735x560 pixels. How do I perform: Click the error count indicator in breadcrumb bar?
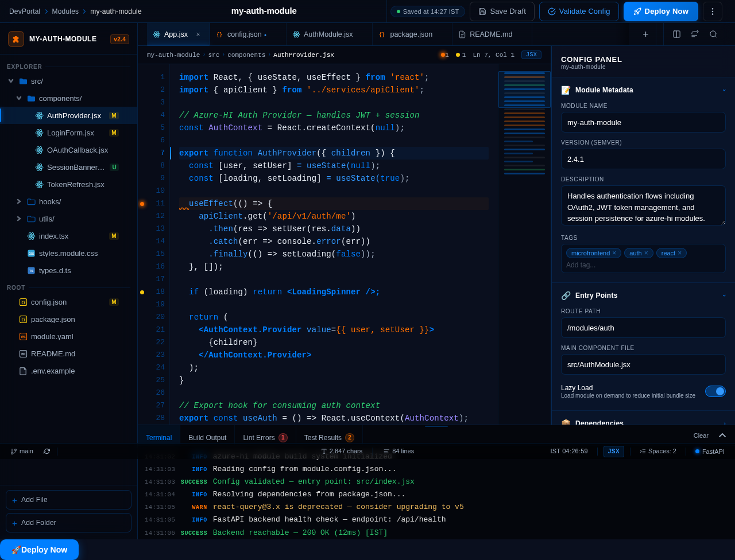(x=445, y=55)
